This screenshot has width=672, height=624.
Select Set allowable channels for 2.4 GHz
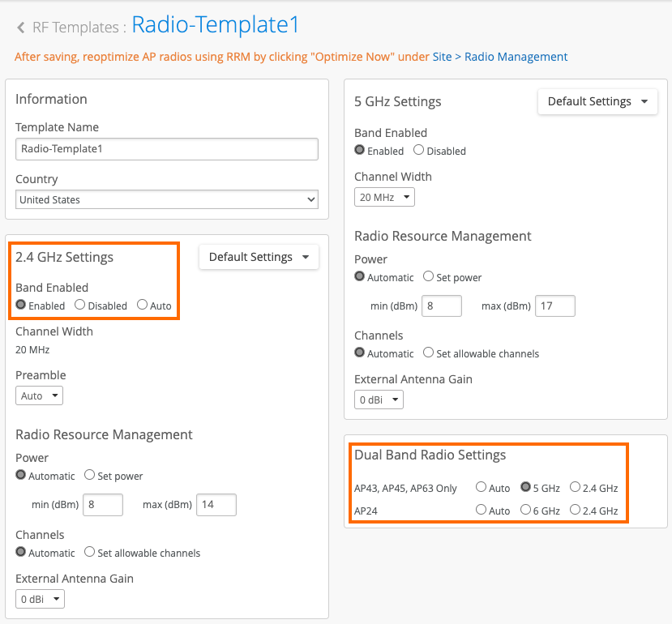coord(90,553)
